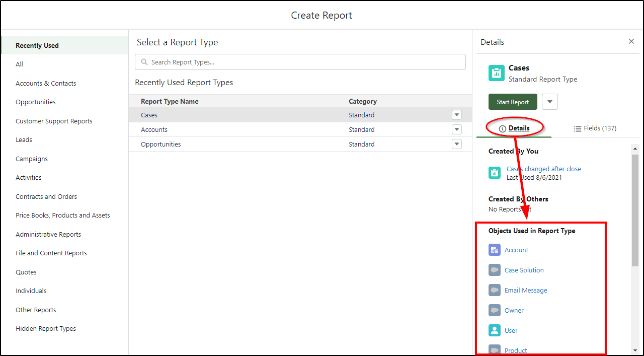This screenshot has width=644, height=356.
Task: Open the dropdown arrow for the Cases row
Action: click(457, 115)
